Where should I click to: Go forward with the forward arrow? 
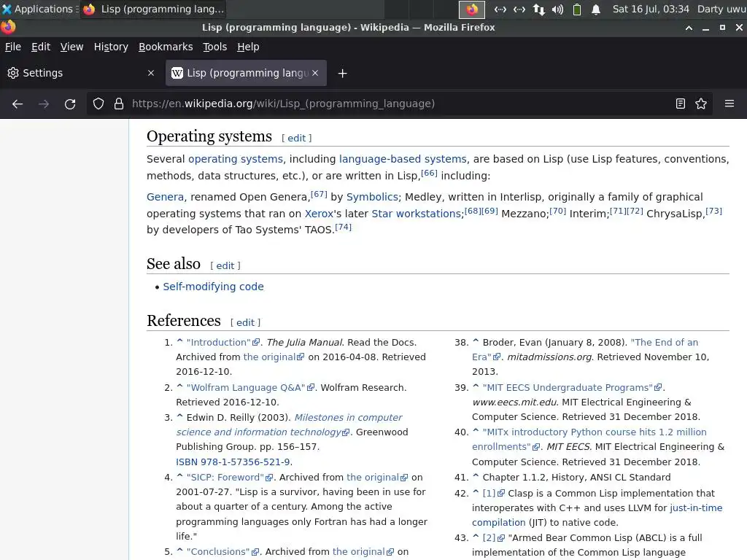[44, 104]
